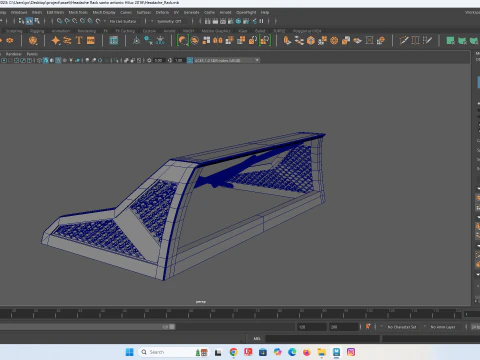Open the UV menu
Image resolution: width=480 pixels, height=360 pixels.
[176, 12]
